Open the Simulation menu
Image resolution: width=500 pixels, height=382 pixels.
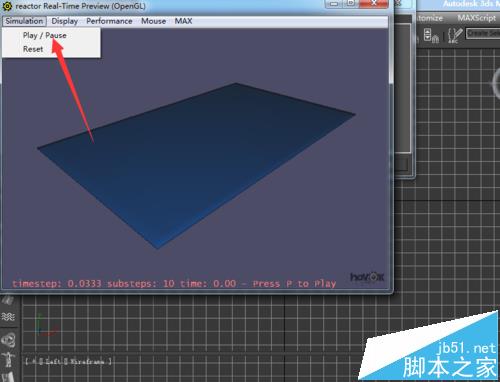[x=24, y=21]
